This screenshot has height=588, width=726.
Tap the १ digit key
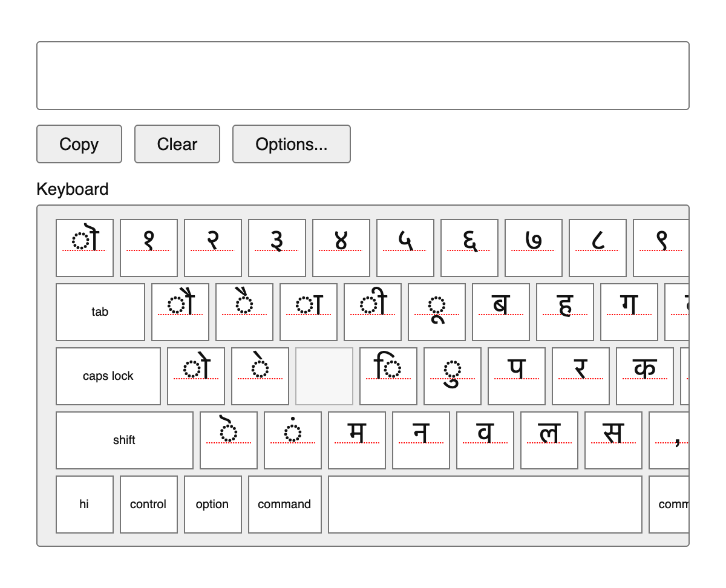[x=149, y=248]
